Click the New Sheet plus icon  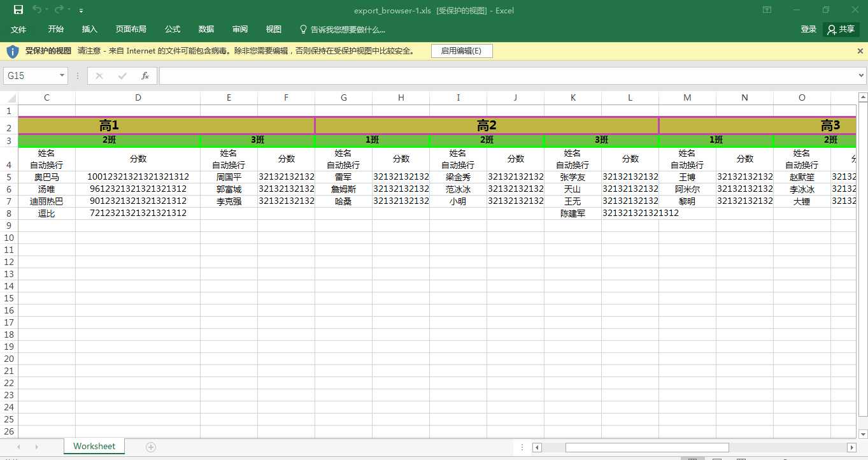(151, 447)
